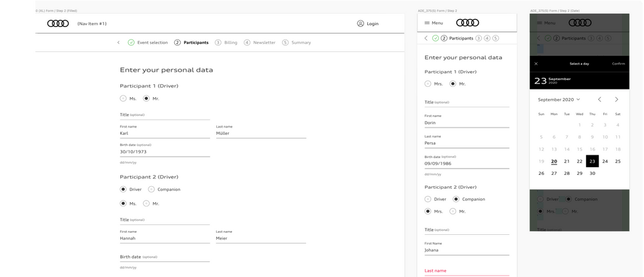Pick day 23 in the calendar
Image resolution: width=644 pixels, height=277 pixels.
(592, 161)
